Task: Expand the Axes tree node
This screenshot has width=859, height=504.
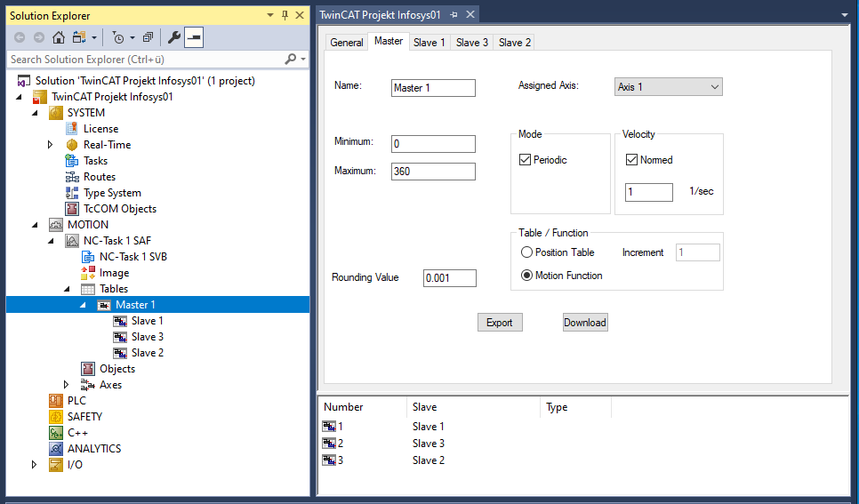Action: click(67, 385)
